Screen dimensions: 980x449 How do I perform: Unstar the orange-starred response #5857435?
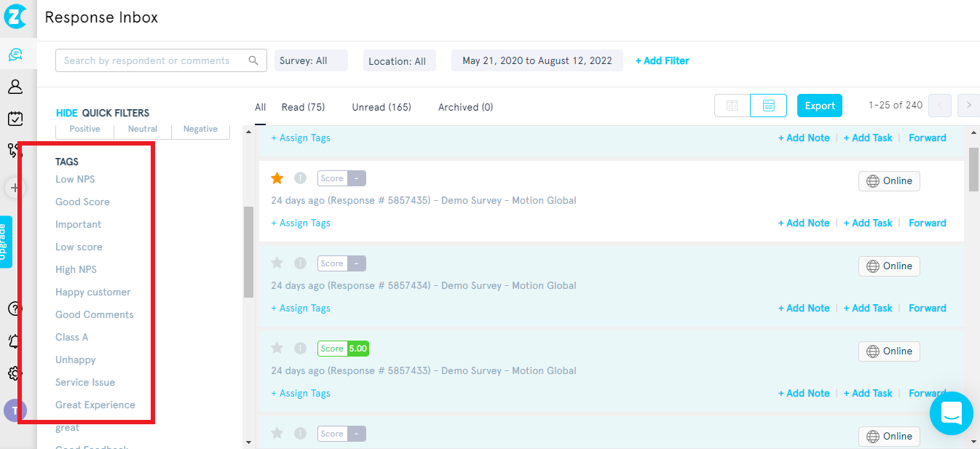point(277,178)
